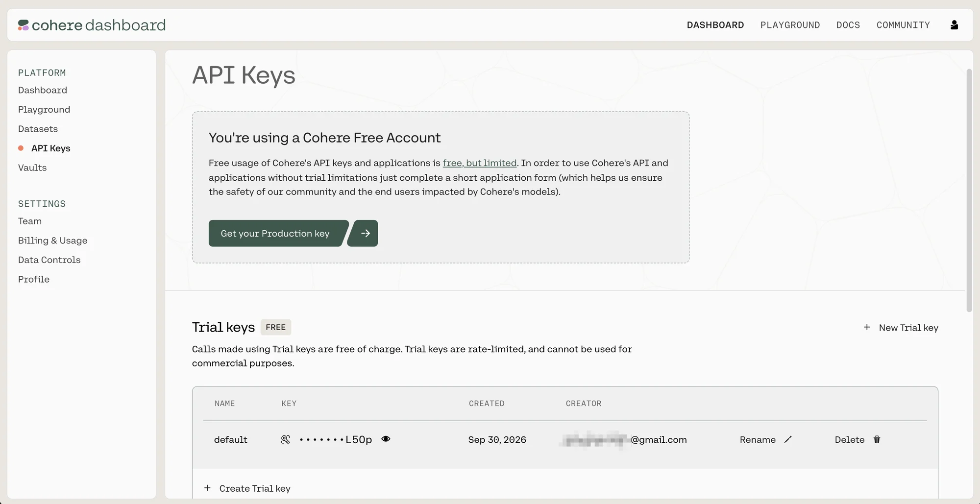Open the DASHBOARD top navigation item
The width and height of the screenshot is (980, 504).
[715, 25]
